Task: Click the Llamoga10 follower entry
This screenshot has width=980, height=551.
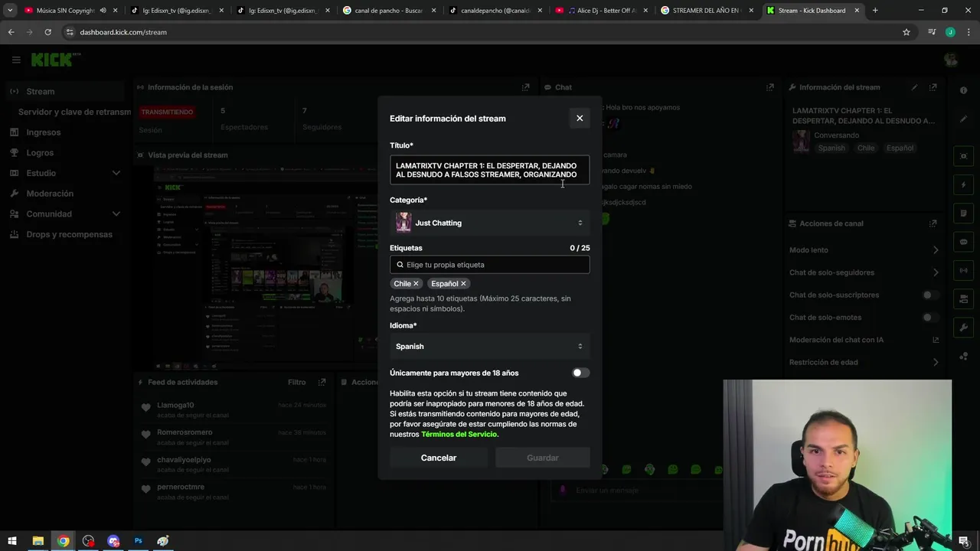Action: [234, 409]
